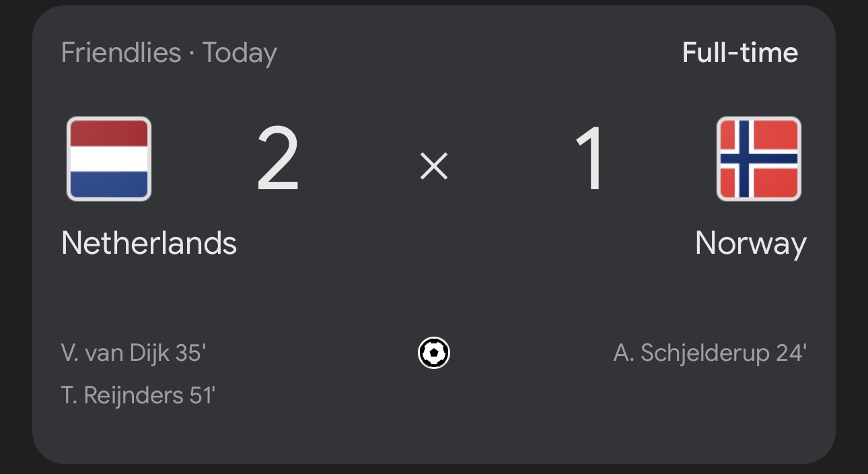Click the × separator between scores
Image resolution: width=868 pixels, height=474 pixels.
434,166
